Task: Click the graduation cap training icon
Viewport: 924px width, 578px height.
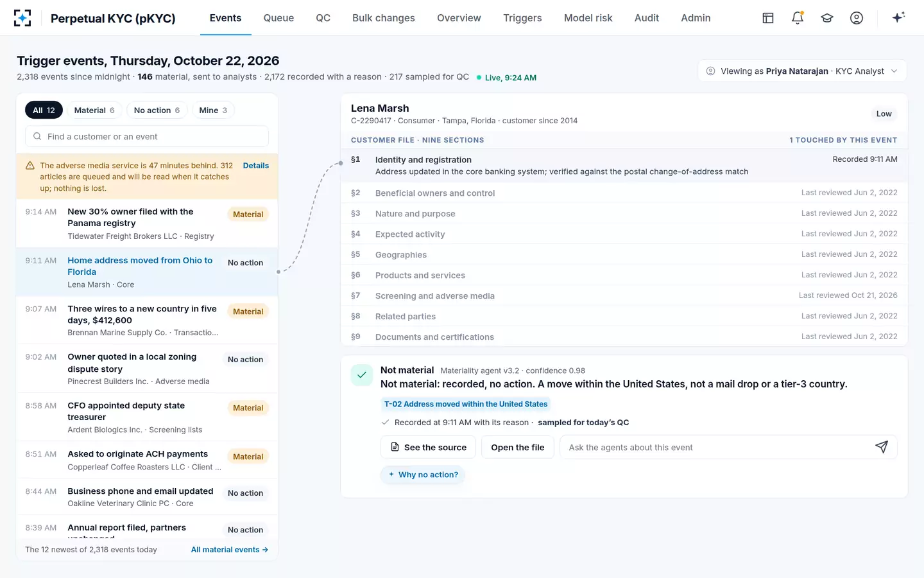Action: [827, 18]
